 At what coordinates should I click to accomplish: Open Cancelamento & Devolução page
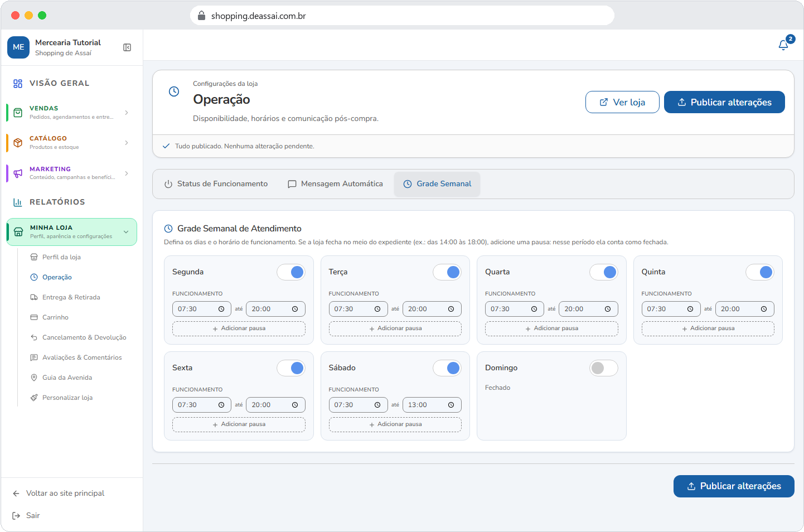pyautogui.click(x=84, y=337)
